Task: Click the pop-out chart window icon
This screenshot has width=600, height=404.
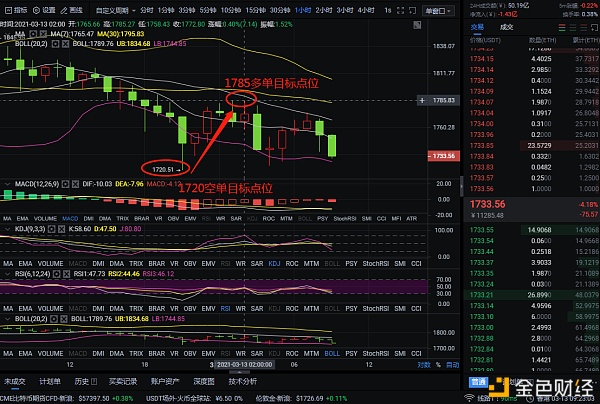Action: 412,10
